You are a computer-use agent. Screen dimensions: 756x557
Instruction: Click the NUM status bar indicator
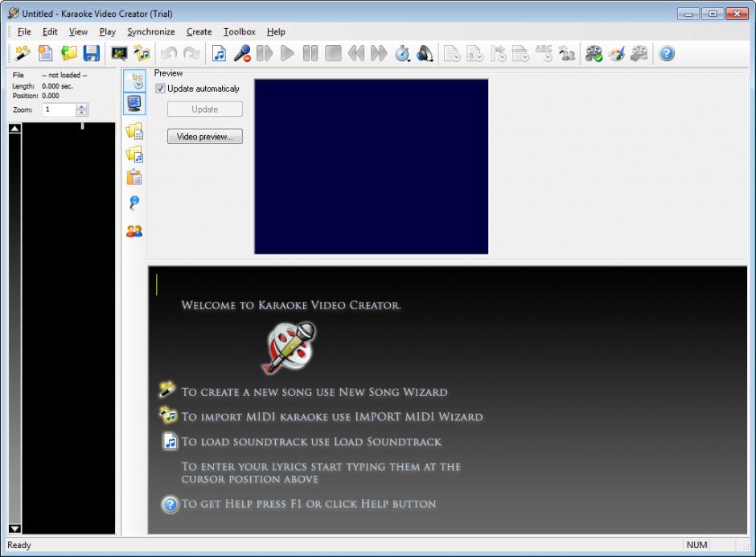[x=696, y=545]
